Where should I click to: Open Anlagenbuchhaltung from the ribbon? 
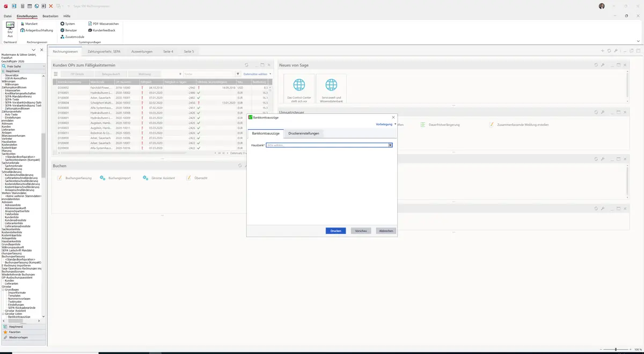pyautogui.click(x=36, y=30)
